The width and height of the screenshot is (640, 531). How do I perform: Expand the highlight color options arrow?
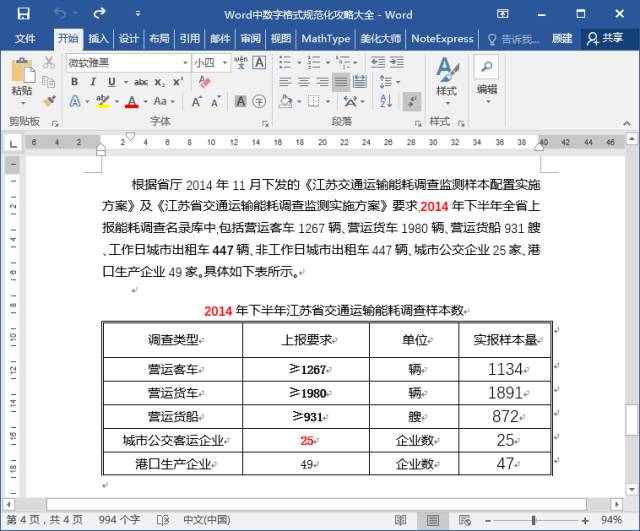pyautogui.click(x=117, y=102)
